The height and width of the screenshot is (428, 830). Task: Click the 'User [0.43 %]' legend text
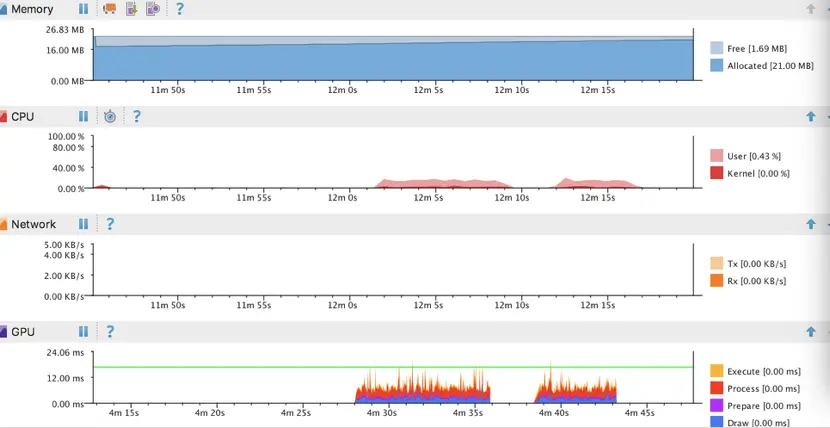coord(754,156)
